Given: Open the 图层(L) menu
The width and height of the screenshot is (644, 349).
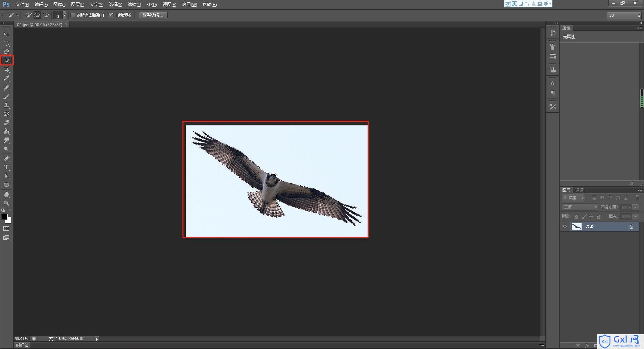Looking at the screenshot, I should pyautogui.click(x=77, y=5).
